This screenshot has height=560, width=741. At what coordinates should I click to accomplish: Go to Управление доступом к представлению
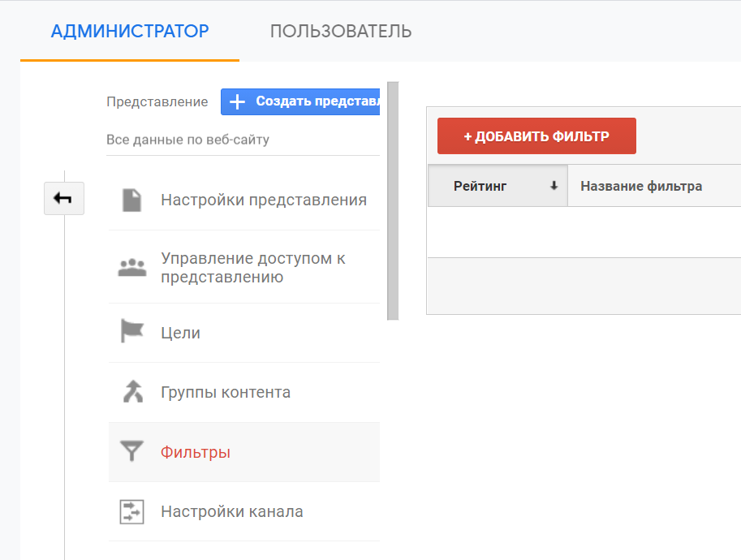[253, 268]
